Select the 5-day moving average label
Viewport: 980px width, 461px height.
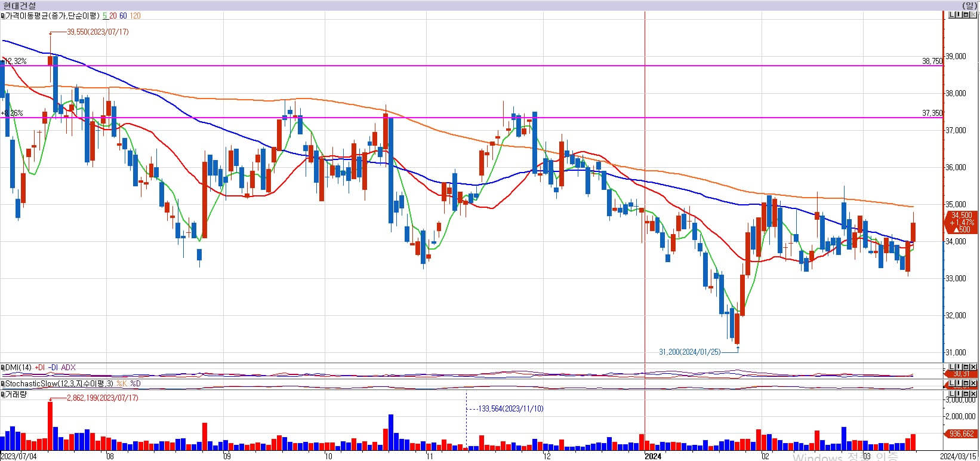105,16
